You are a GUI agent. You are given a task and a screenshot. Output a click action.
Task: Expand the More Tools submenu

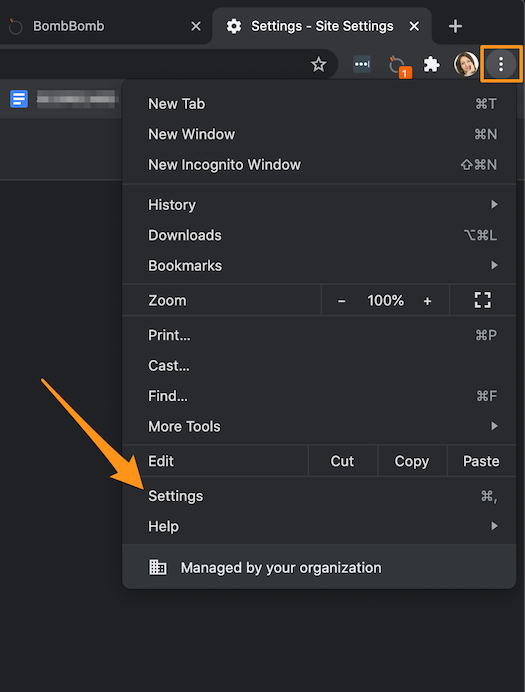click(319, 427)
